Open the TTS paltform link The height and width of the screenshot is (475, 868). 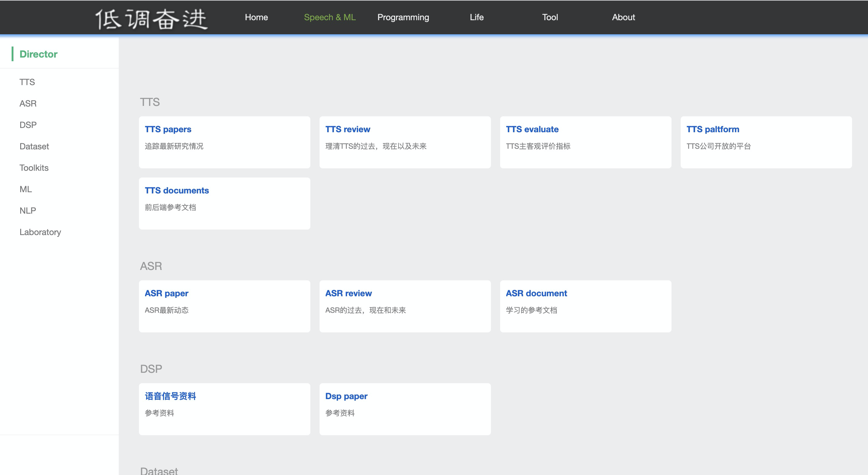pos(713,129)
